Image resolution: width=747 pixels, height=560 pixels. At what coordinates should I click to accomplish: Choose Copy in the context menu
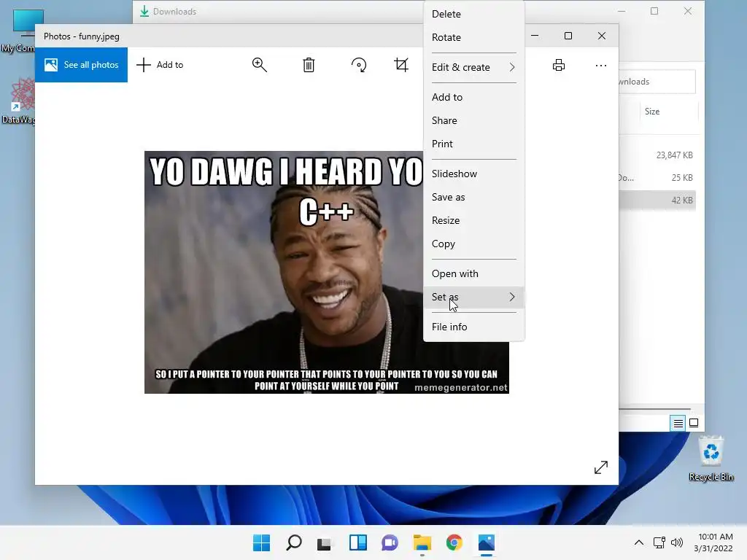pos(473,244)
